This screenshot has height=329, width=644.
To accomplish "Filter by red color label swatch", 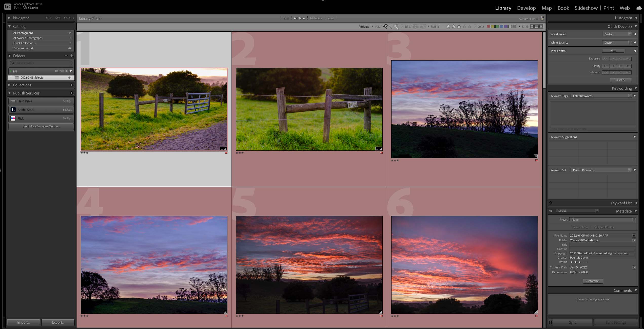I will (x=488, y=27).
